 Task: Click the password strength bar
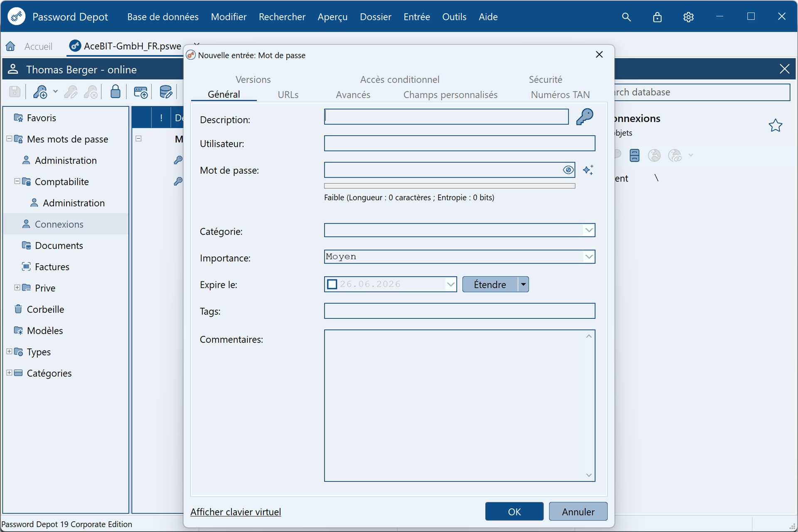pyautogui.click(x=449, y=186)
